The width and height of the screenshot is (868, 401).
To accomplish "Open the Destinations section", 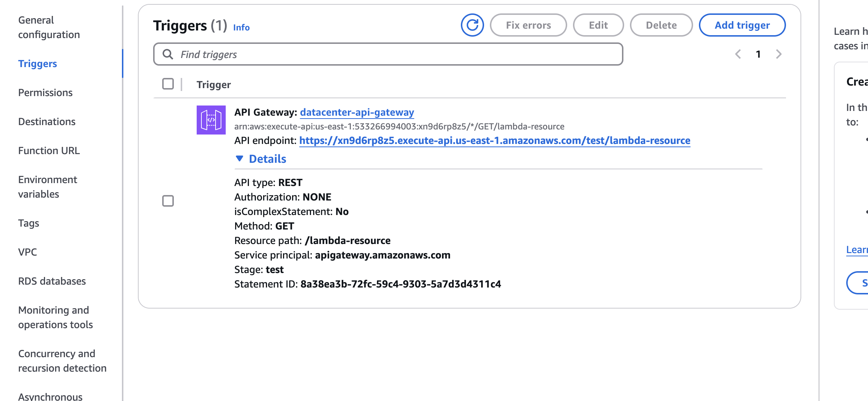I will coord(47,121).
